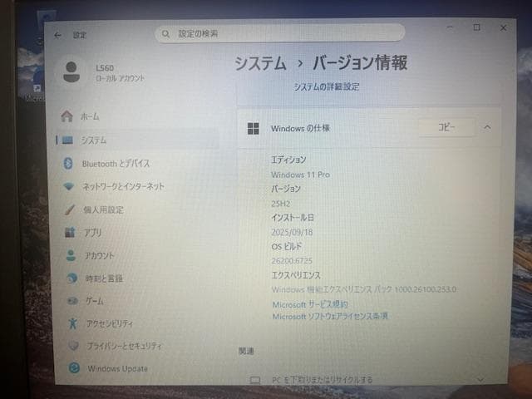
Task: Open the 時刻と言語 globe icon
Action: pos(72,278)
